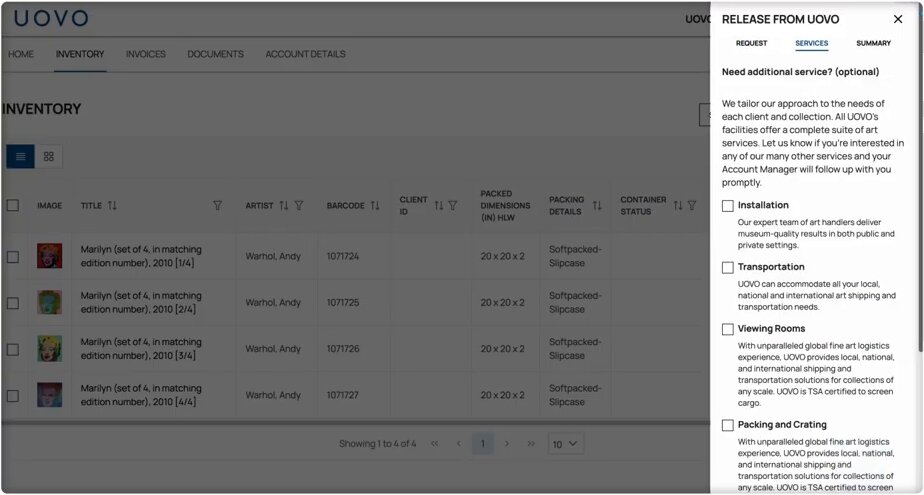Click the UOVO logo
The height and width of the screenshot is (495, 924).
coord(51,18)
